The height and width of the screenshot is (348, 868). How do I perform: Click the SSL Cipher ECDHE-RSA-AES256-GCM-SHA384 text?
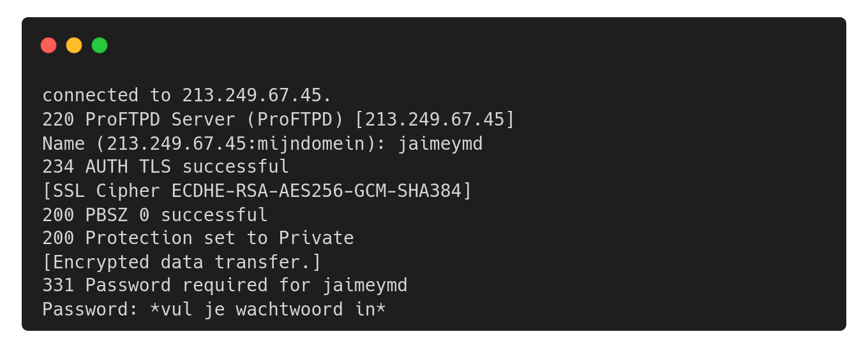click(x=257, y=191)
